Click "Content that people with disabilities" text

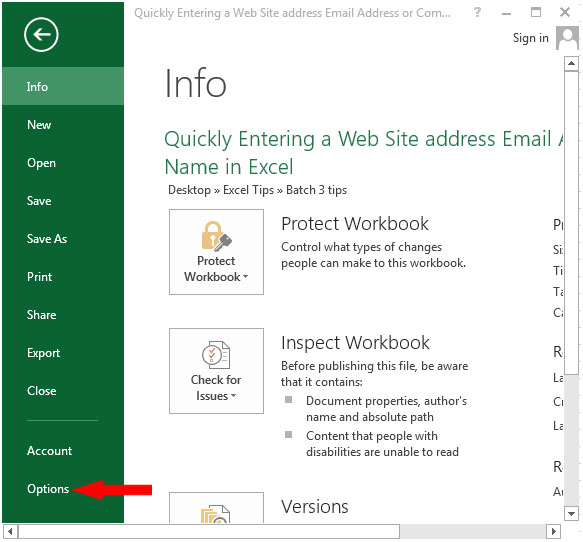[x=382, y=444]
